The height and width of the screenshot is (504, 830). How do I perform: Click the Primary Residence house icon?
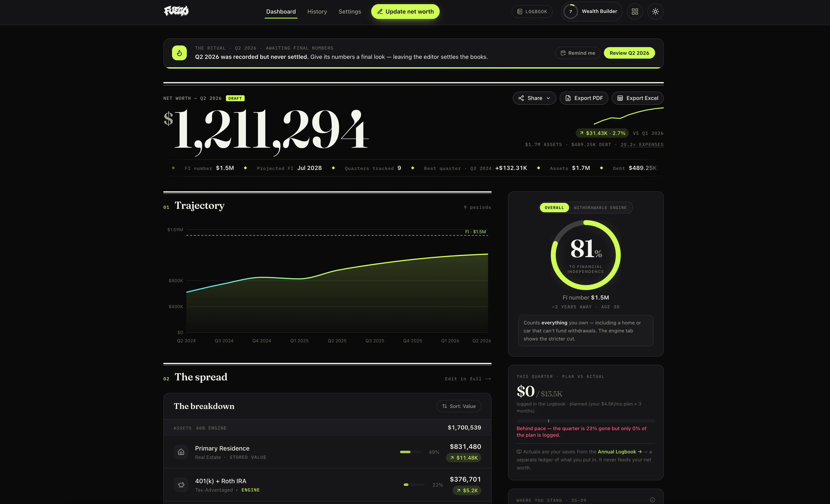[181, 452]
